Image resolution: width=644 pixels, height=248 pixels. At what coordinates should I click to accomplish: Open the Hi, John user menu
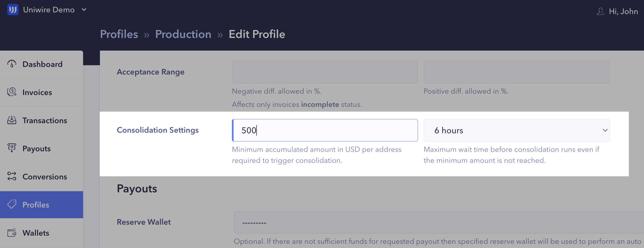click(623, 11)
